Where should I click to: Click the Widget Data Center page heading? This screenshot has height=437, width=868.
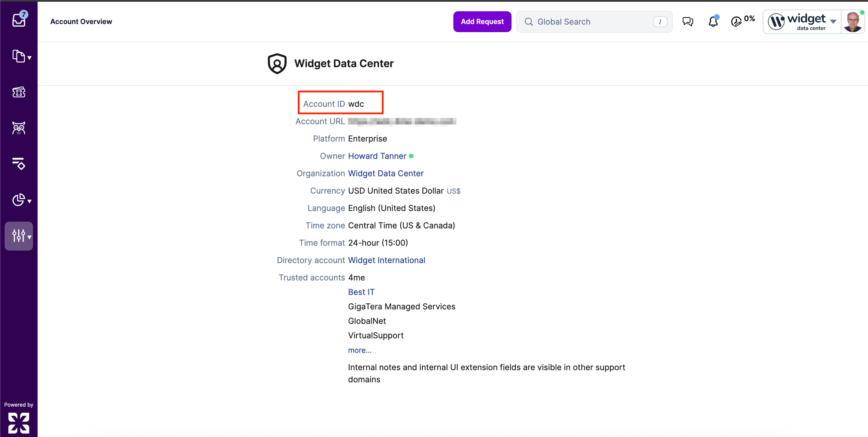344,63
